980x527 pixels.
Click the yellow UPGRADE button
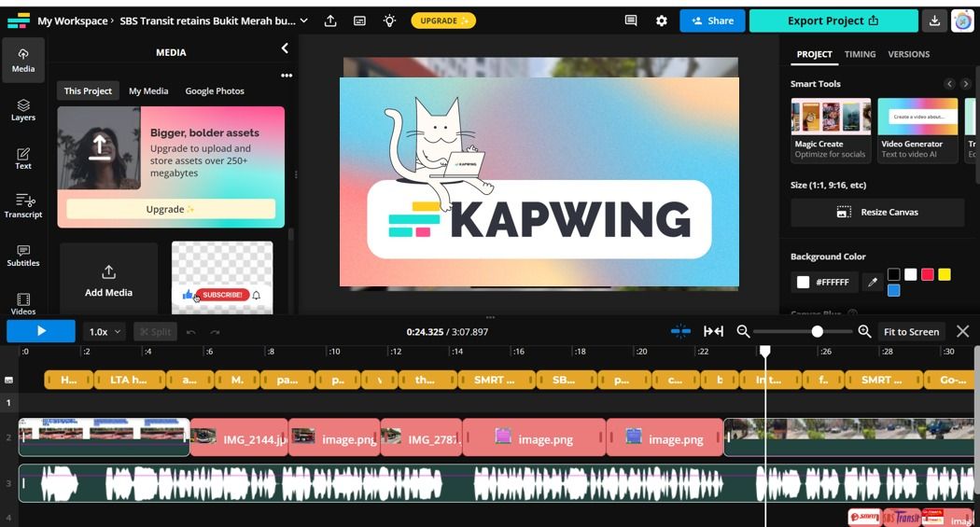click(443, 21)
